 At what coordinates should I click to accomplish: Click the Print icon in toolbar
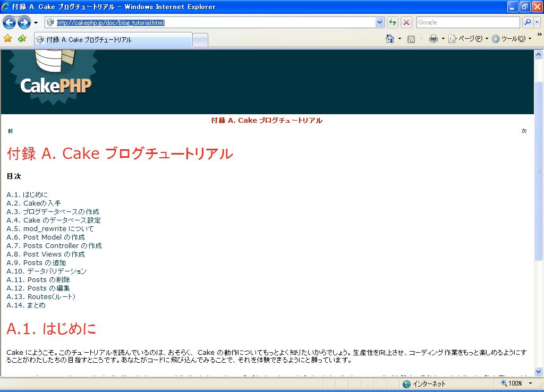tap(433, 39)
